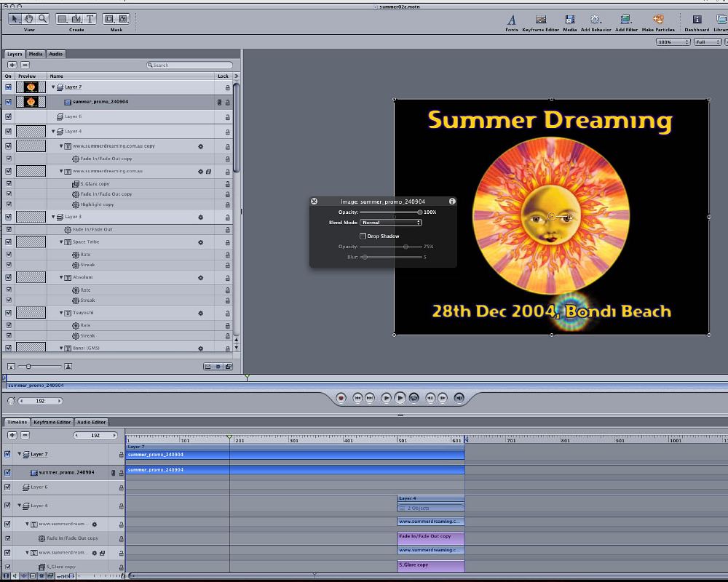Click the minus button in the Layers tab

(x=25, y=65)
